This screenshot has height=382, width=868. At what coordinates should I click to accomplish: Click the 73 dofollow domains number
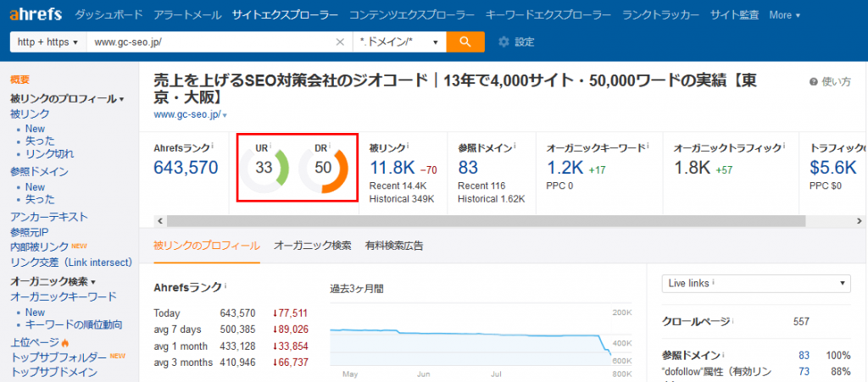[804, 372]
